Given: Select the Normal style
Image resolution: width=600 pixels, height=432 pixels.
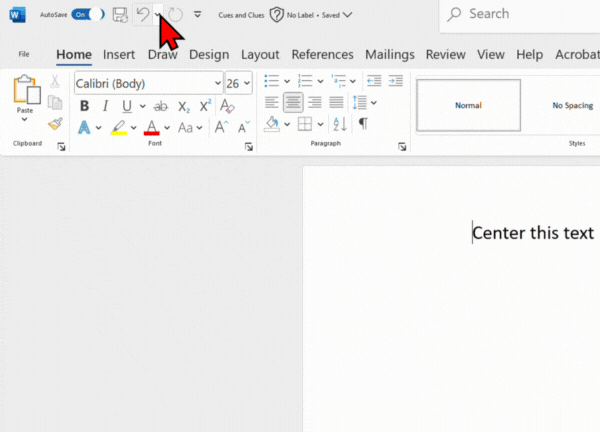Looking at the screenshot, I should [x=468, y=105].
